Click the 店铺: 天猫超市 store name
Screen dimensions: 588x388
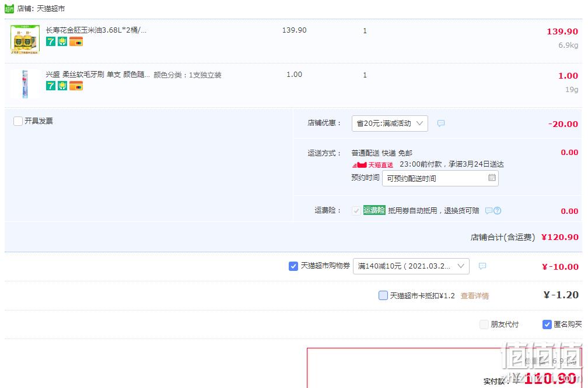pos(41,8)
